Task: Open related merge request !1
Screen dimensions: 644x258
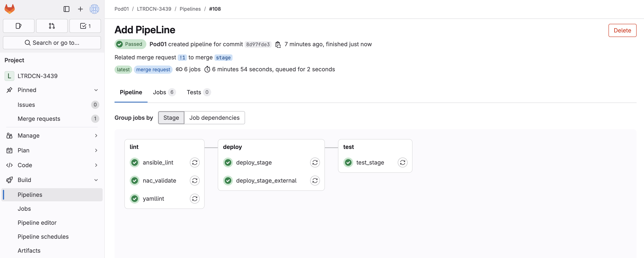Action: click(182, 58)
